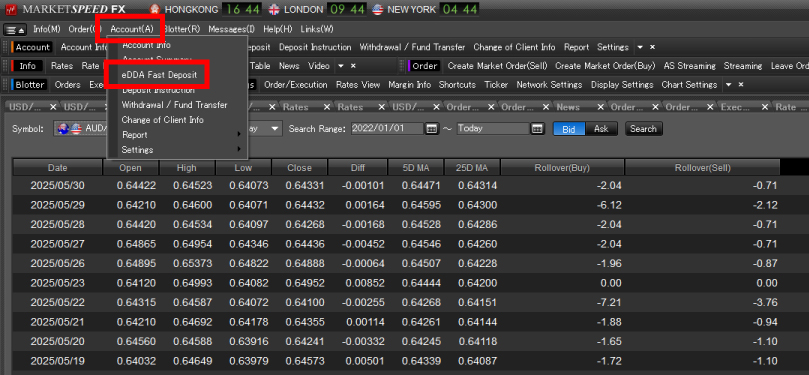Open the Account toolbar overflow arrow
This screenshot has width=809, height=375.
640,47
